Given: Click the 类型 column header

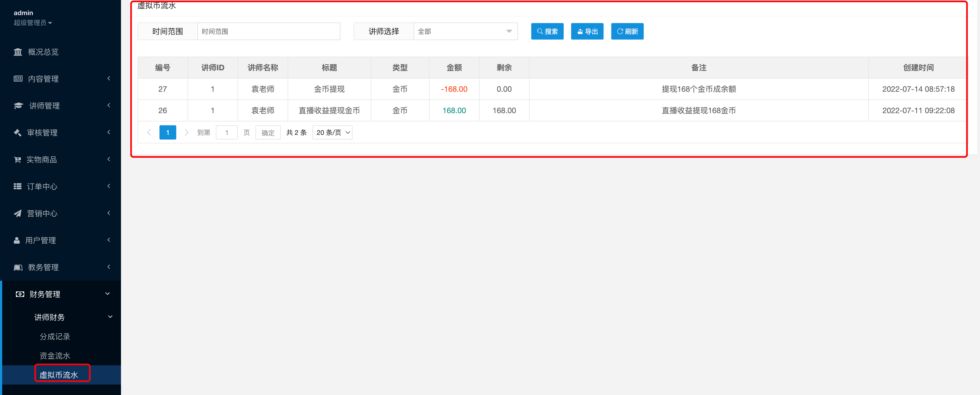Looking at the screenshot, I should click(400, 68).
